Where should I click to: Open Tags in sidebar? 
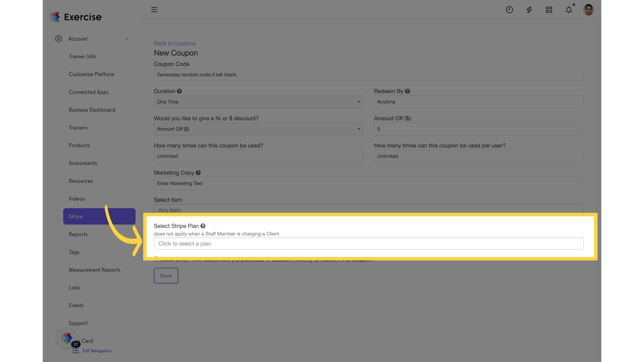74,252
